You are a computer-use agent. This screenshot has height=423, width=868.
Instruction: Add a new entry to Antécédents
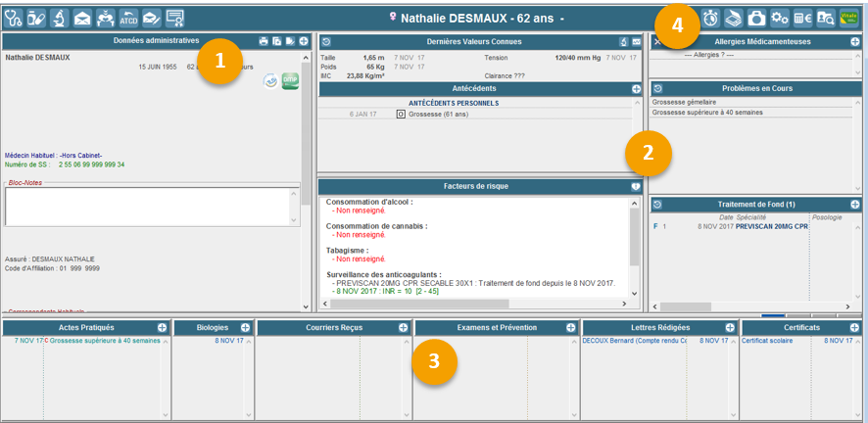coord(636,89)
